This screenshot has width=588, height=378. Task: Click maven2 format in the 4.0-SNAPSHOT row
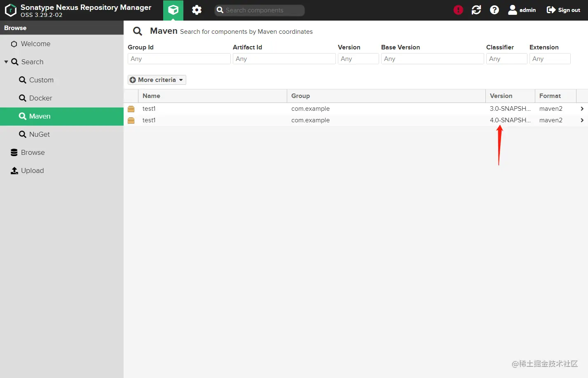pos(551,120)
